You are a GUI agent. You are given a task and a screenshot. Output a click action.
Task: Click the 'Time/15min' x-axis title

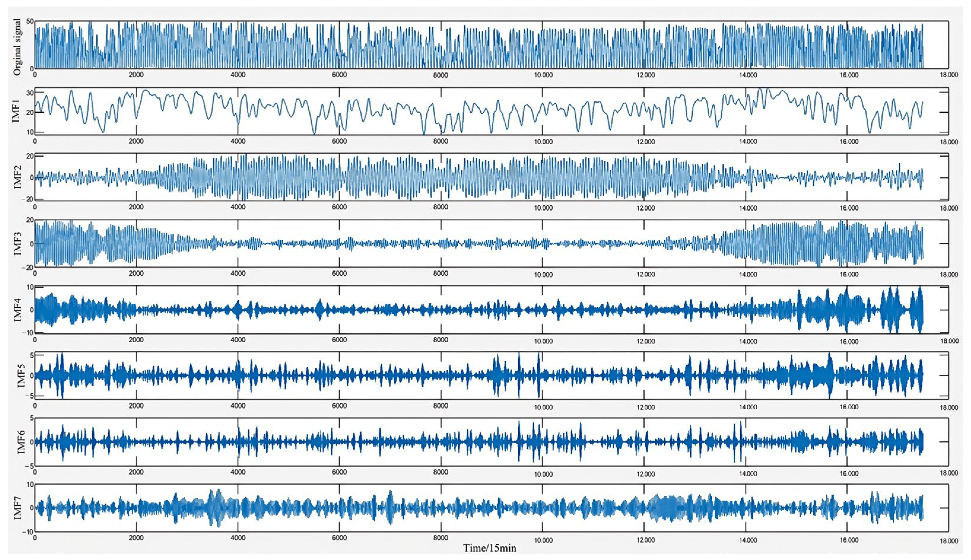[489, 548]
